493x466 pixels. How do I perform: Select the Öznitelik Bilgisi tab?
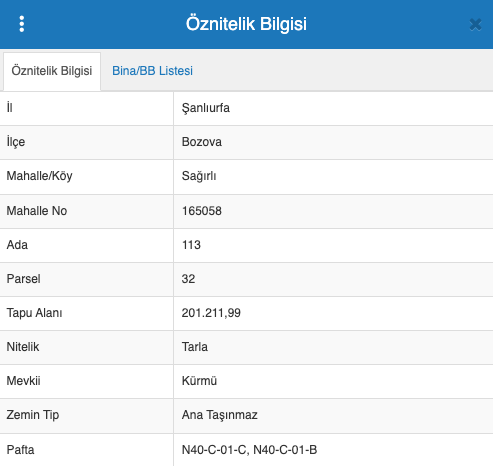point(52,71)
